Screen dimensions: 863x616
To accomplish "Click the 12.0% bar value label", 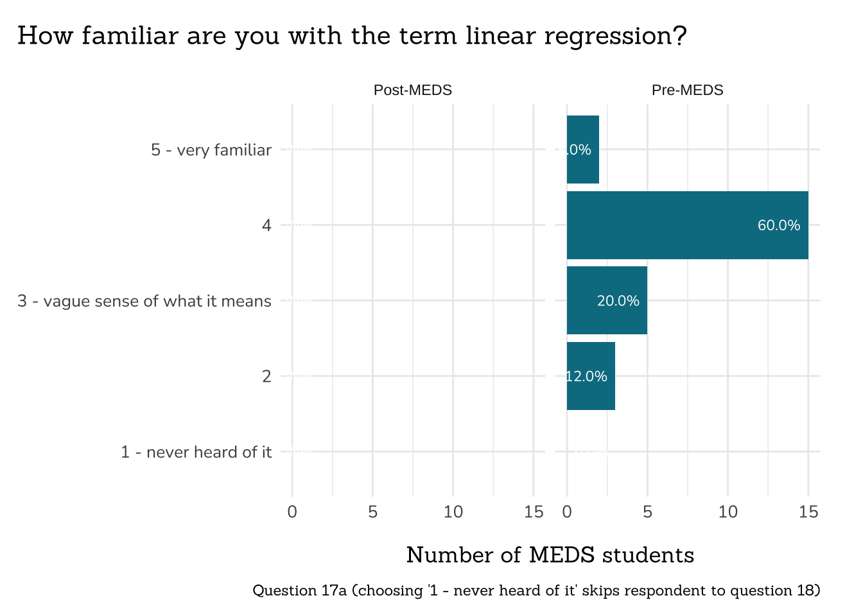I will coord(588,377).
